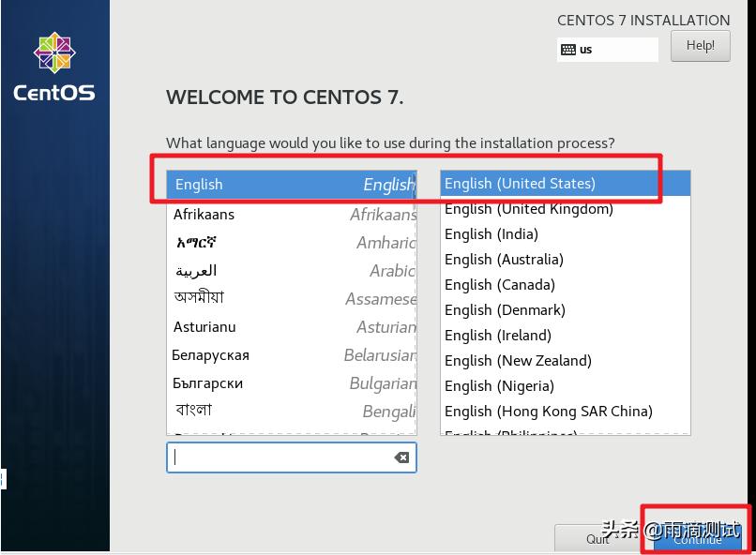Choose Amharic from the language list

tap(291, 243)
